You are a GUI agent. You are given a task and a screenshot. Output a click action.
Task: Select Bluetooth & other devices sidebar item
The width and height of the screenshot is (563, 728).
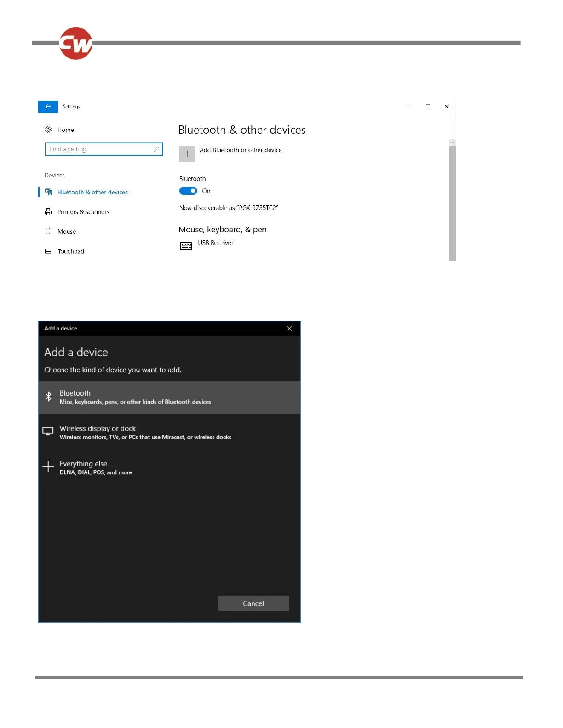coord(92,193)
